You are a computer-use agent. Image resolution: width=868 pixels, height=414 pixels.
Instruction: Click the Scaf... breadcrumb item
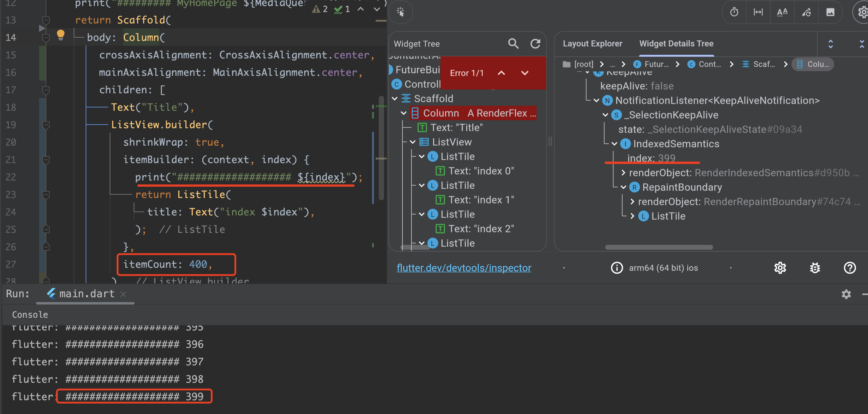point(759,64)
